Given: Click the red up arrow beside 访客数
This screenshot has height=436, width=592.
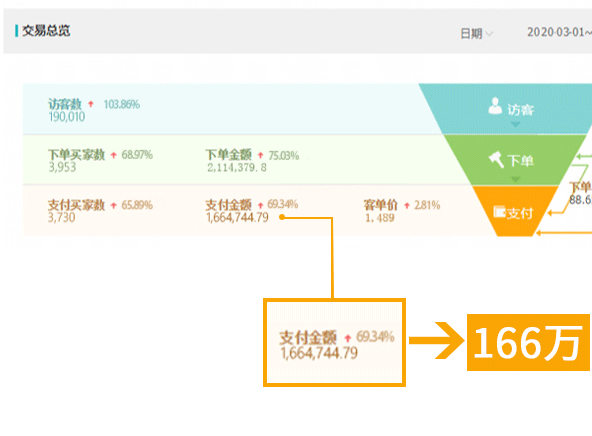Looking at the screenshot, I should [x=91, y=104].
